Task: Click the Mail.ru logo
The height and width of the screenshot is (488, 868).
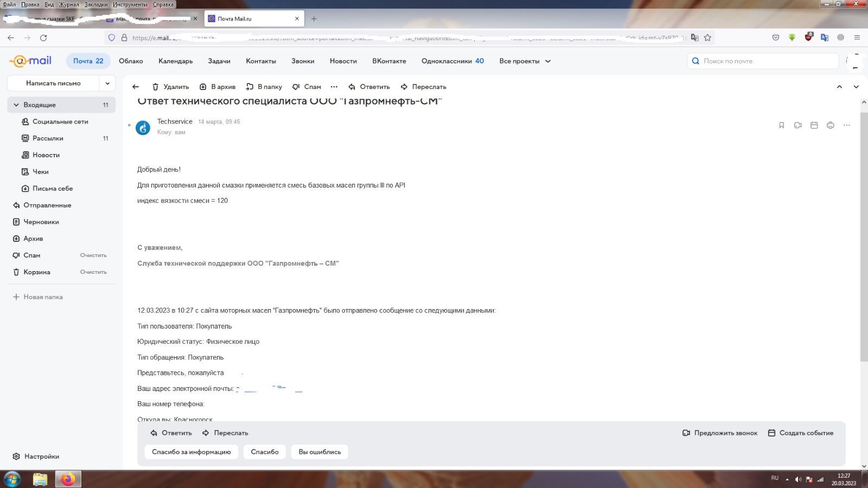Action: (x=30, y=61)
